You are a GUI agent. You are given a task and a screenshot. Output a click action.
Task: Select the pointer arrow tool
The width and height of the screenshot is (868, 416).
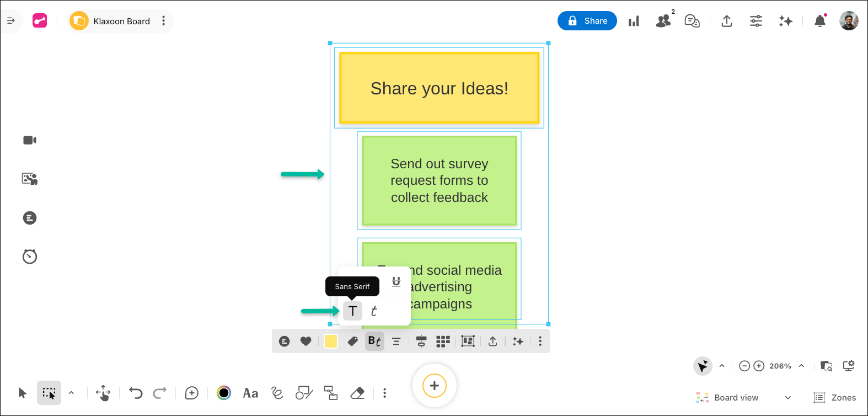pyautogui.click(x=22, y=393)
